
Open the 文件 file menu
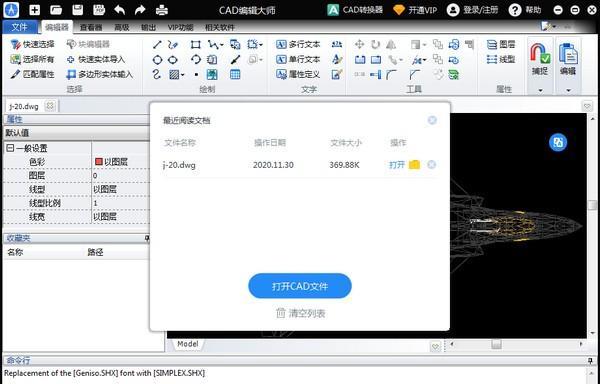click(20, 27)
